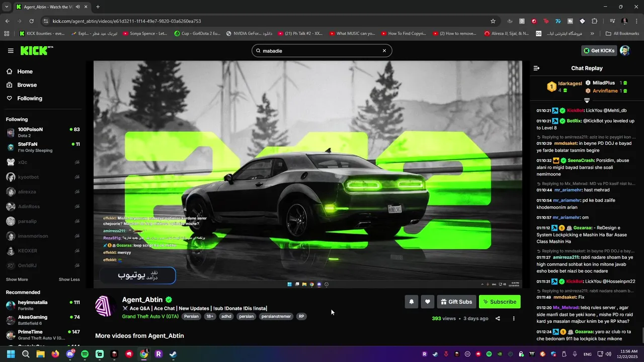Open SteFFaN followed channel
This screenshot has height=362, width=644.
tap(43, 147)
